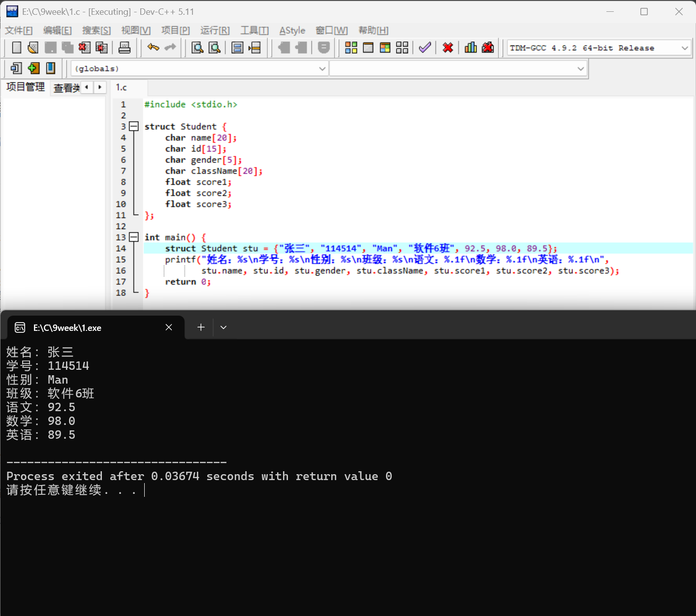Open the 搜索[S] menu
This screenshot has width=696, height=616.
click(96, 31)
